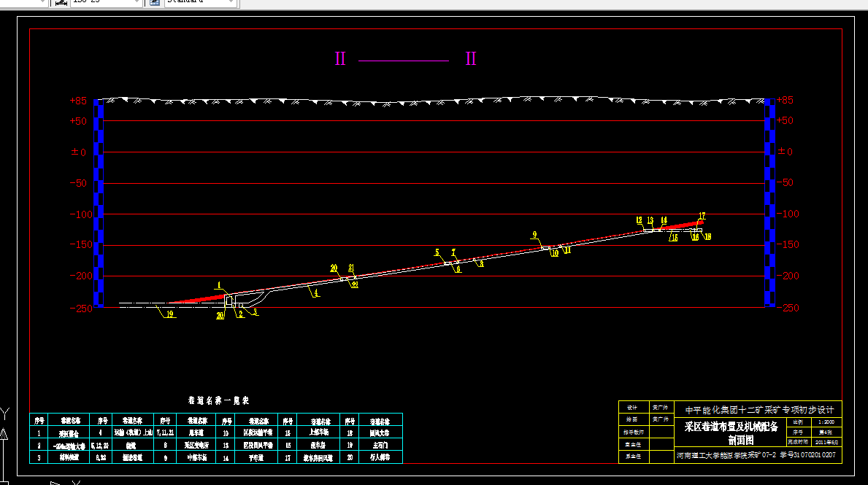Select the 回风大巷 table cell
The image size is (868, 485).
click(380, 432)
